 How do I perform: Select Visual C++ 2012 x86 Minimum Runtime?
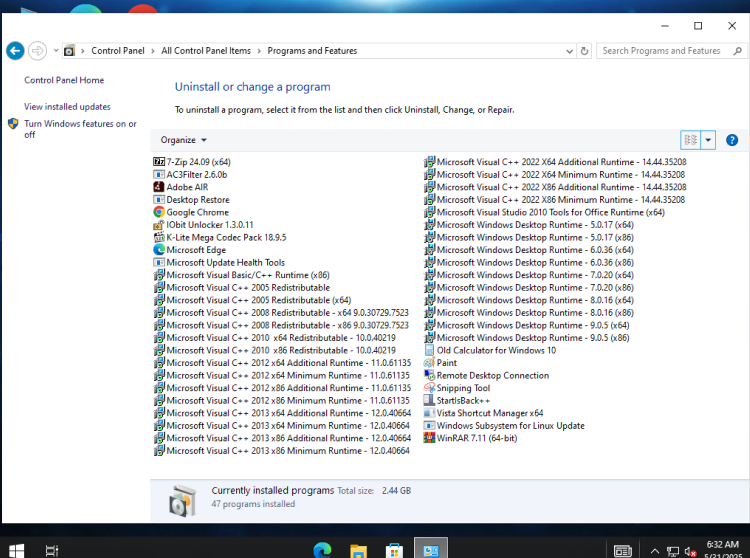tap(282, 400)
